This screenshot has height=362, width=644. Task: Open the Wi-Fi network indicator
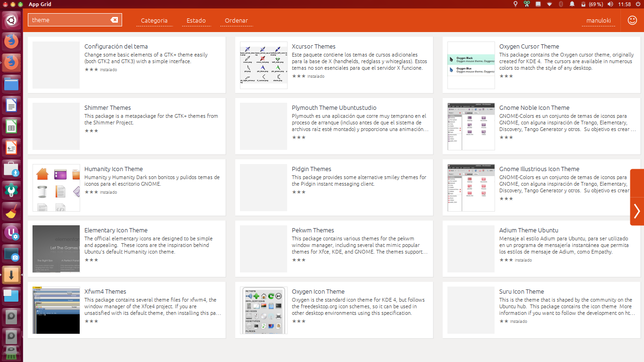pyautogui.click(x=549, y=4)
